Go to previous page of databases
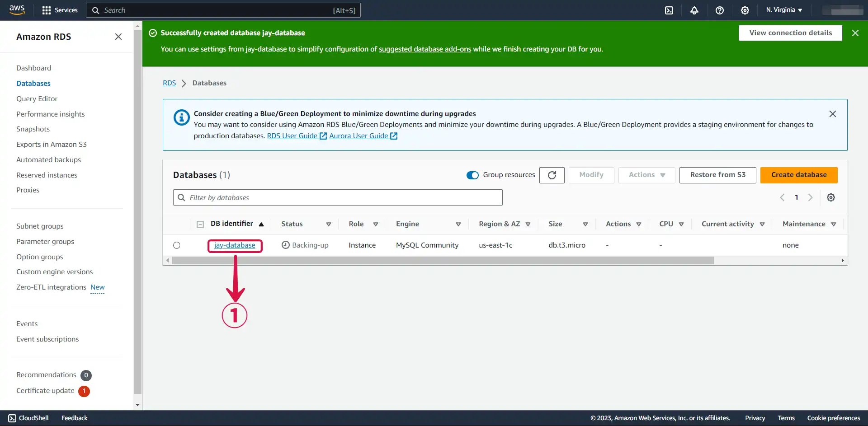 coord(782,197)
